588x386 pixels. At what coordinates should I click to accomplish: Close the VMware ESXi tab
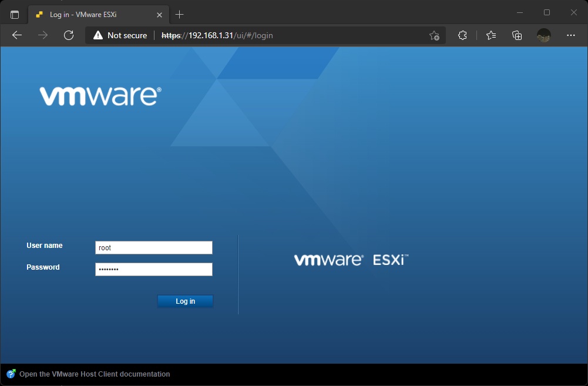[x=159, y=15]
